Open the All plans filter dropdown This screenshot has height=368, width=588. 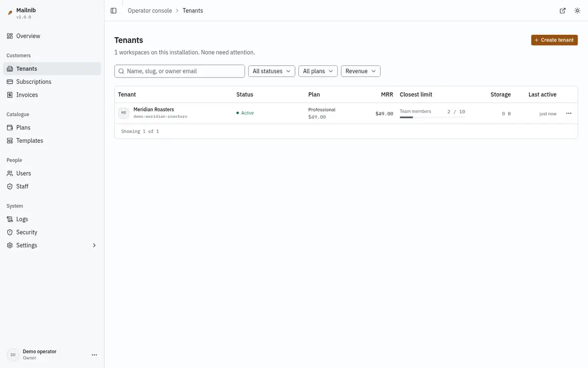318,71
